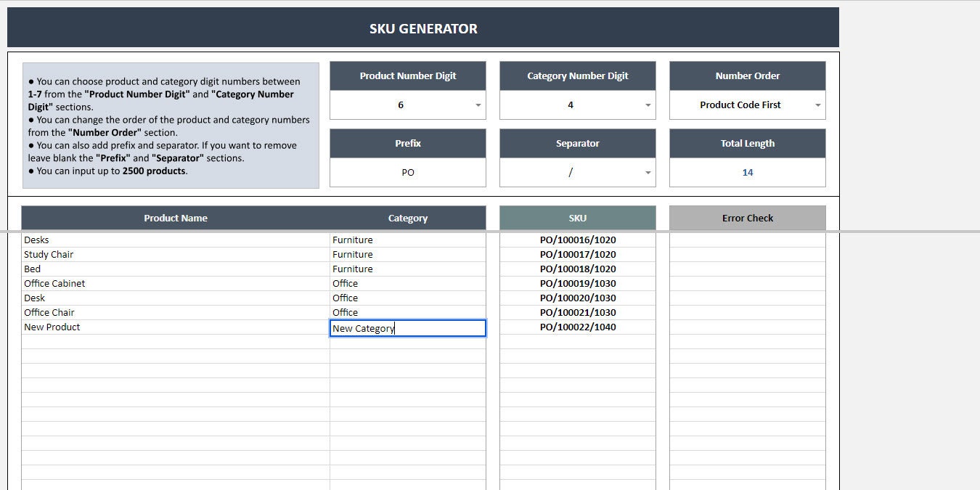Click the SKU column header

[x=577, y=218]
